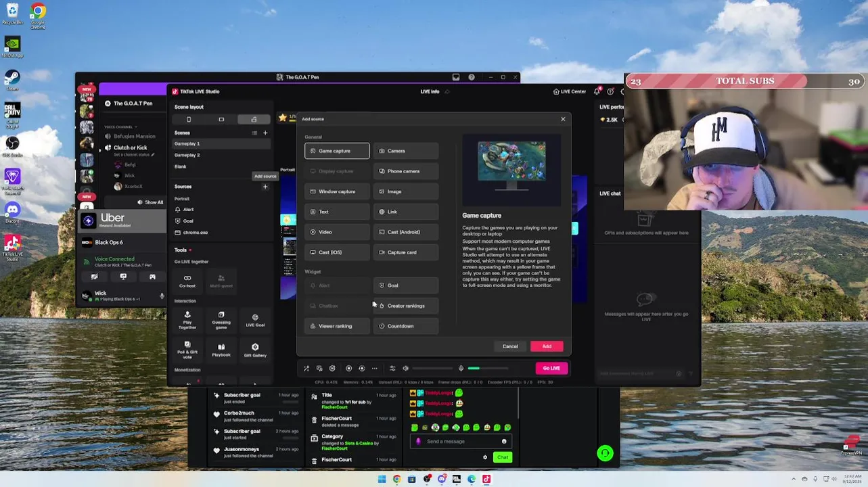Click the pink Add button

pyautogui.click(x=547, y=346)
